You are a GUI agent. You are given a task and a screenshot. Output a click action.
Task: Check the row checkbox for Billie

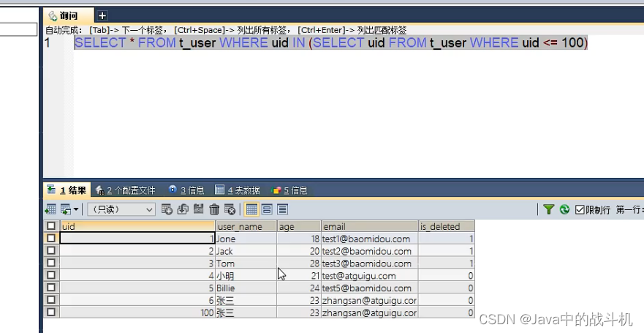(x=51, y=288)
